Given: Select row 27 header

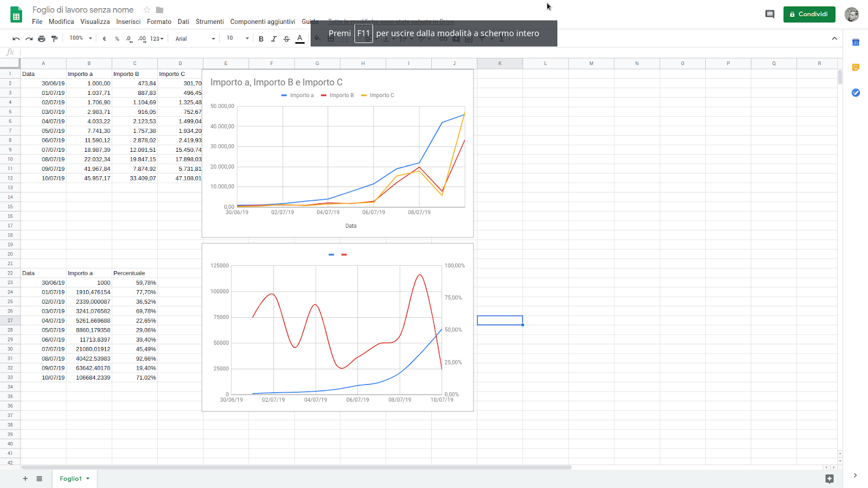Looking at the screenshot, I should click(x=10, y=320).
